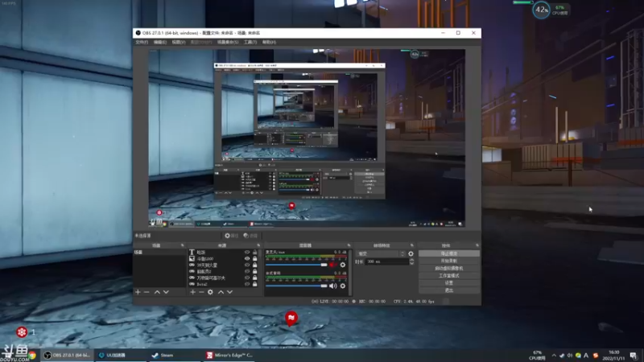Mute the second mixer channel speaker
The image size is (644, 362).
(333, 286)
